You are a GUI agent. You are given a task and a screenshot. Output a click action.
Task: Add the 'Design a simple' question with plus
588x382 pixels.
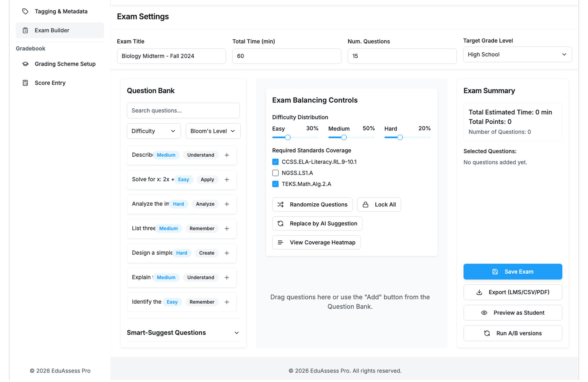pyautogui.click(x=227, y=253)
